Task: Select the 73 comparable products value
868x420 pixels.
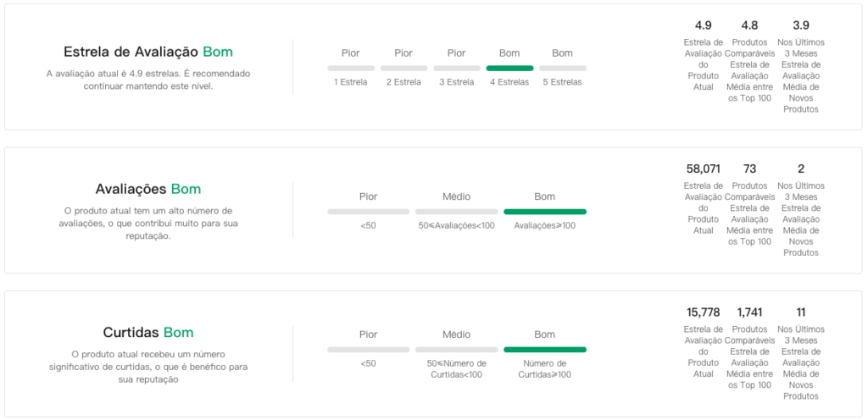Action: coord(749,169)
